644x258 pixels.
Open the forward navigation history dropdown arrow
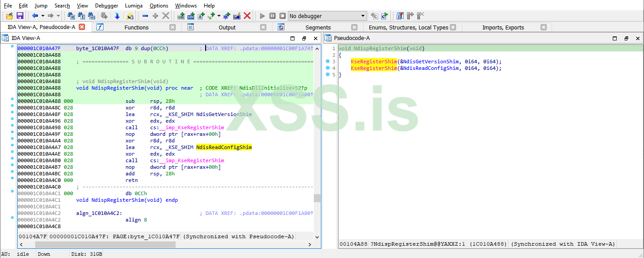tap(58, 16)
